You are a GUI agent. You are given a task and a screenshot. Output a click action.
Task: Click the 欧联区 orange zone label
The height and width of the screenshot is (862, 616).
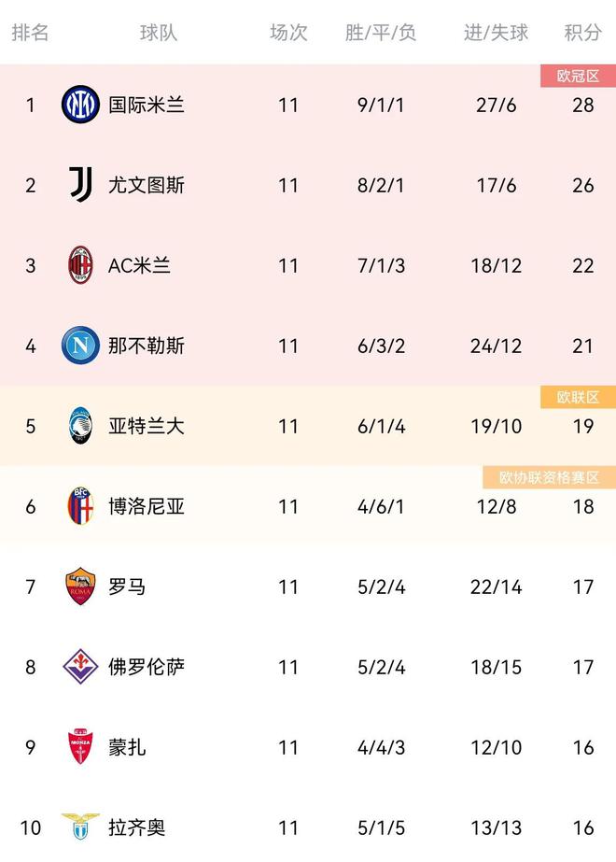click(578, 397)
